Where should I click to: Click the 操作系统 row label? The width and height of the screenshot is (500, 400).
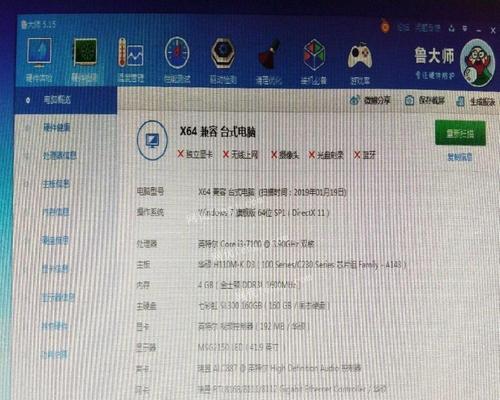[x=150, y=212]
